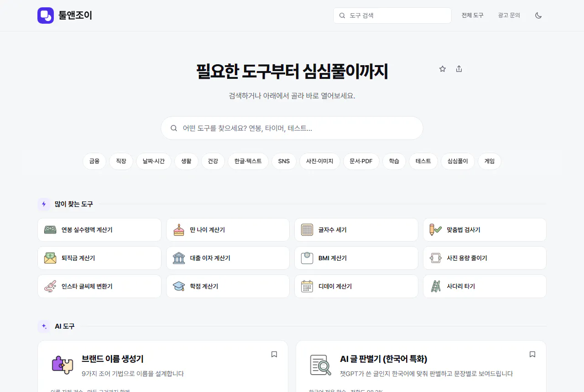Click the scale icon of BMI 계산기

point(307,258)
